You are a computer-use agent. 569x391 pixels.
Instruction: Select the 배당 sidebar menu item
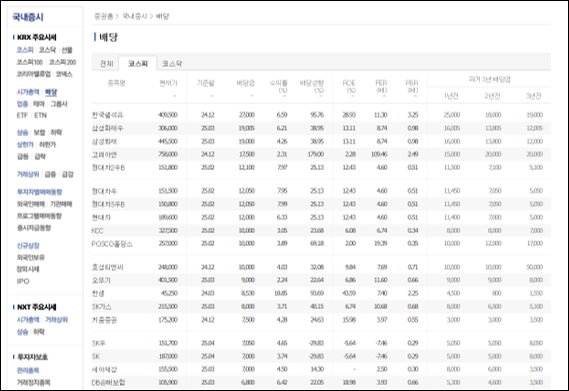click(51, 92)
